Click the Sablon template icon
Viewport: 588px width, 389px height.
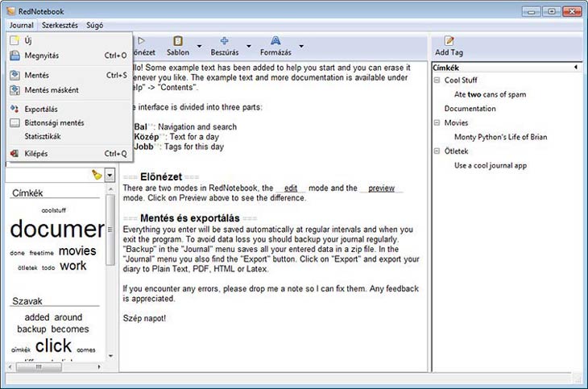coord(178,41)
